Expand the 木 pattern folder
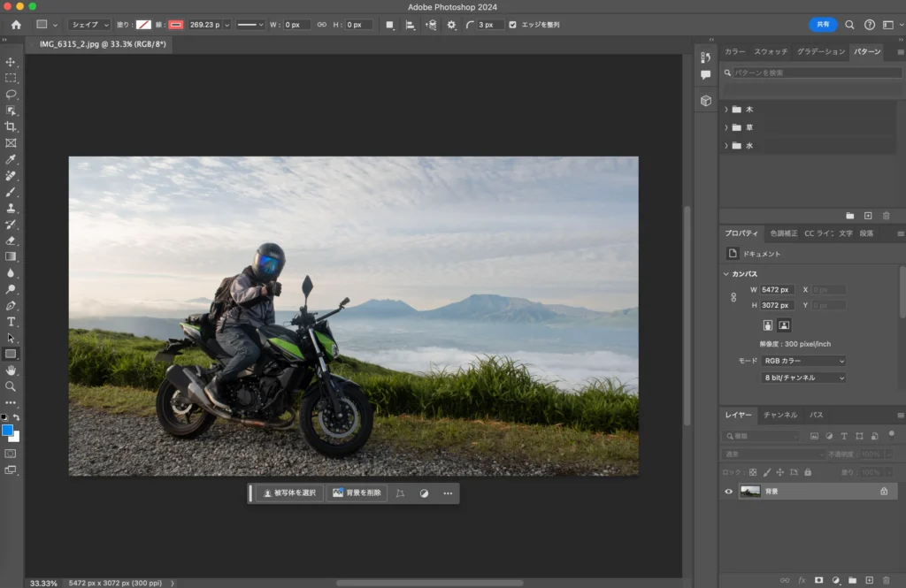The width and height of the screenshot is (906, 588). 726,110
